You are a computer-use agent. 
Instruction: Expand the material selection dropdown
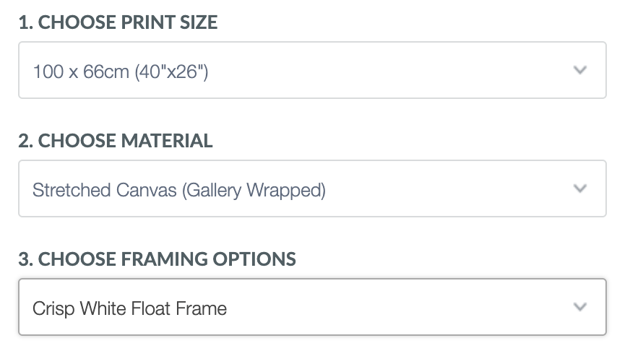tap(312, 189)
